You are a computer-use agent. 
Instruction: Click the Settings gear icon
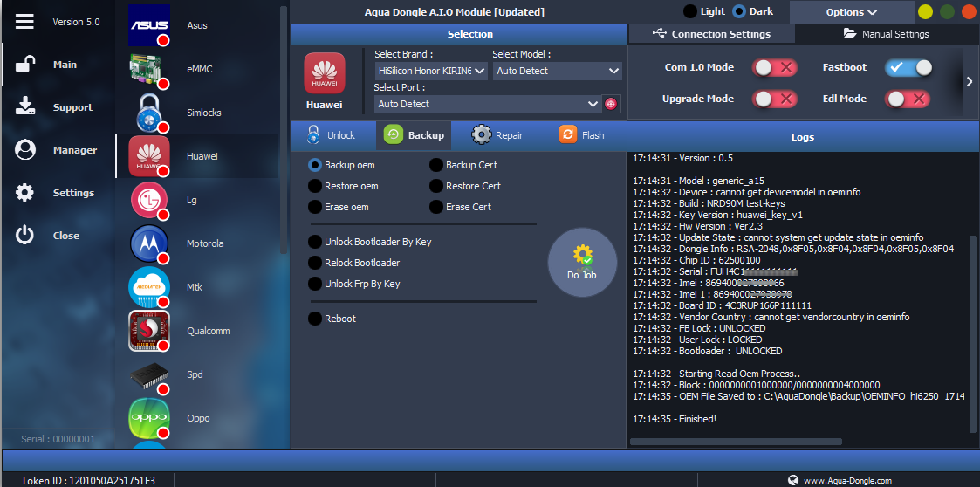[25, 193]
